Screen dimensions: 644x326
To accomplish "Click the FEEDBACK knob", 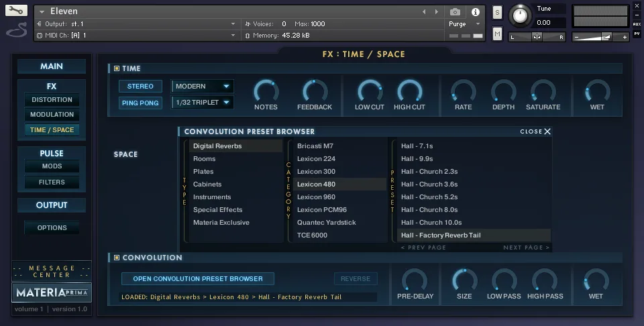I will 315,91.
